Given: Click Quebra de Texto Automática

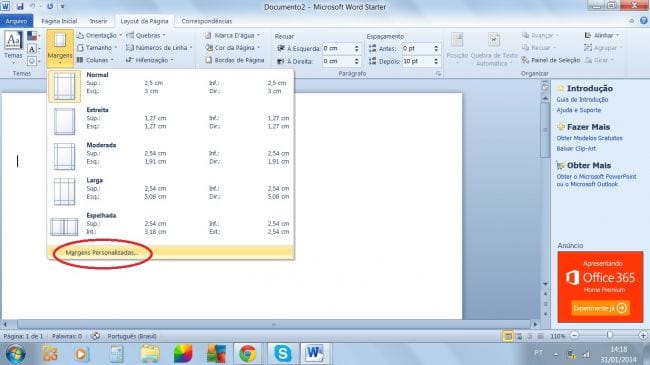Looking at the screenshot, I should 494,49.
